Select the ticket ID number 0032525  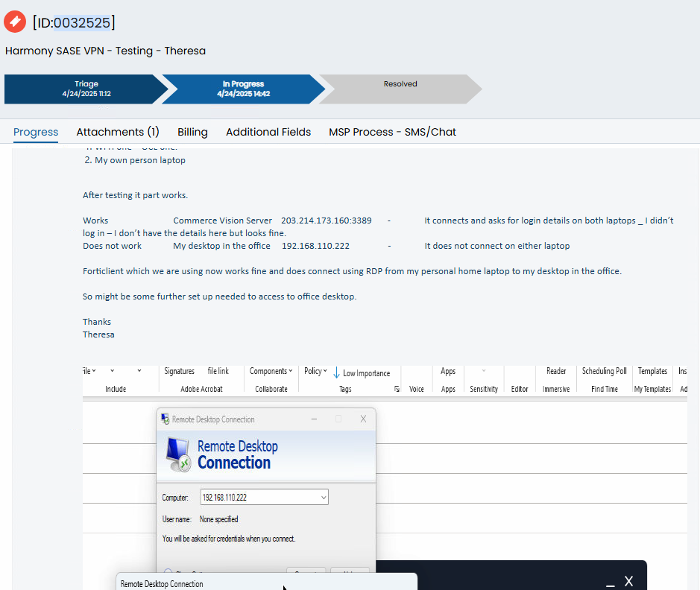[x=82, y=23]
